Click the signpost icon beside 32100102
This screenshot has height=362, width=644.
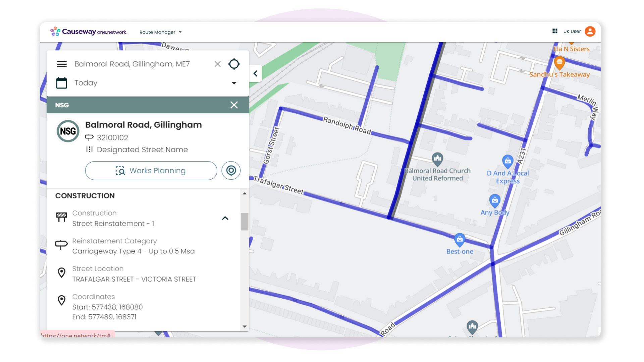coord(89,137)
